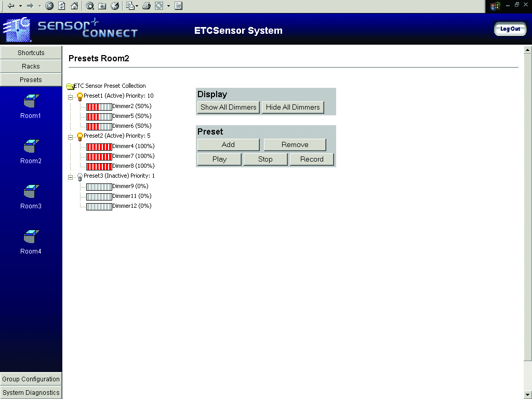The height and width of the screenshot is (399, 532).
Task: Select the text Dimmer7 (100%)
Action: pos(134,156)
